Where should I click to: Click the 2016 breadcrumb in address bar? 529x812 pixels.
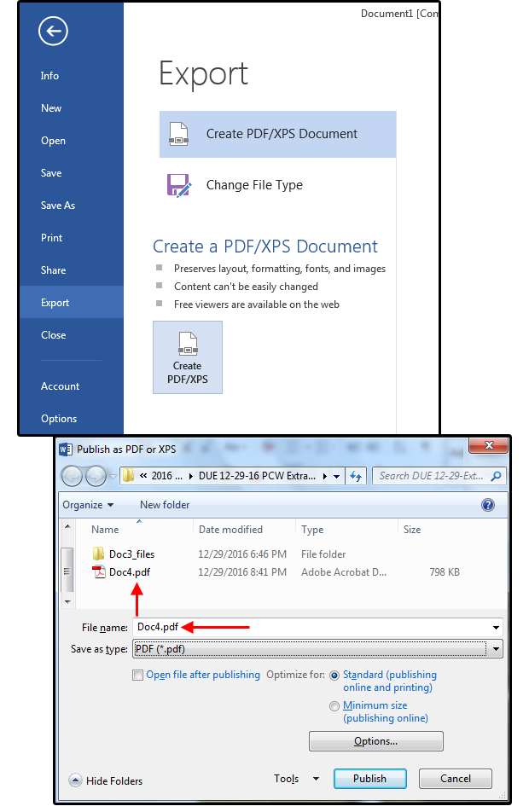pyautogui.click(x=167, y=476)
